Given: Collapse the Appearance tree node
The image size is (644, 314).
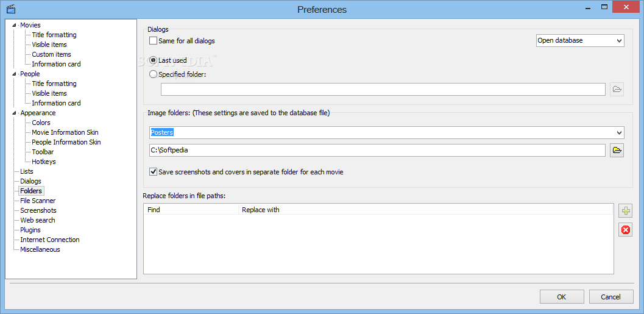Looking at the screenshot, I should pyautogui.click(x=15, y=113).
